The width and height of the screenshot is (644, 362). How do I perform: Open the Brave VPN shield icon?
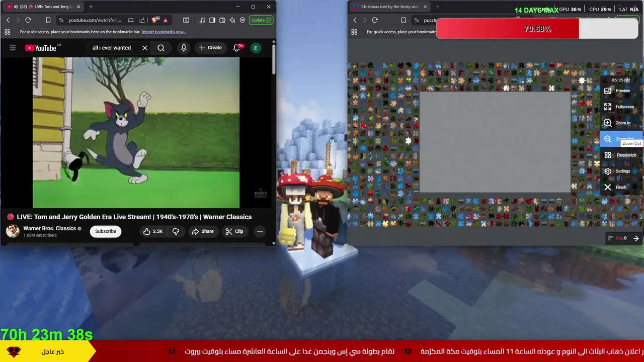[x=243, y=20]
